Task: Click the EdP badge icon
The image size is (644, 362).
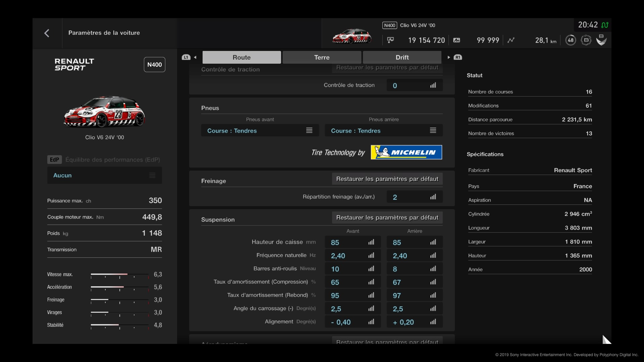Action: 54,160
